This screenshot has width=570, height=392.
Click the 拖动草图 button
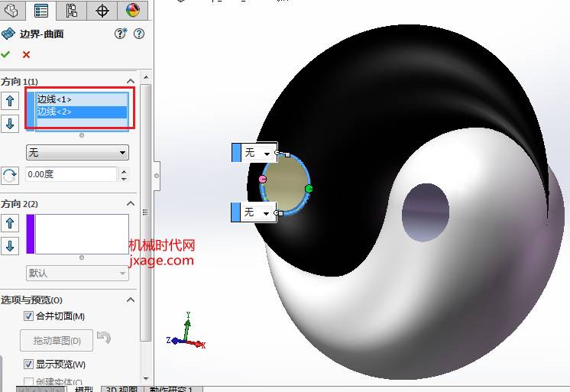click(57, 340)
